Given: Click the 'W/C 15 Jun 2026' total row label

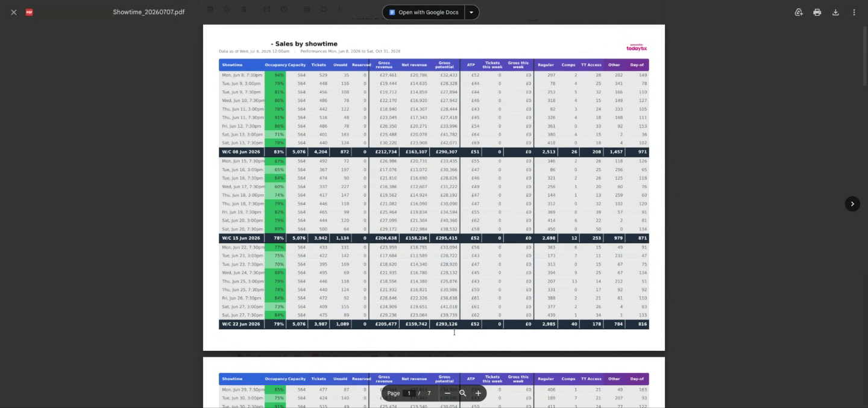Looking at the screenshot, I should point(241,238).
